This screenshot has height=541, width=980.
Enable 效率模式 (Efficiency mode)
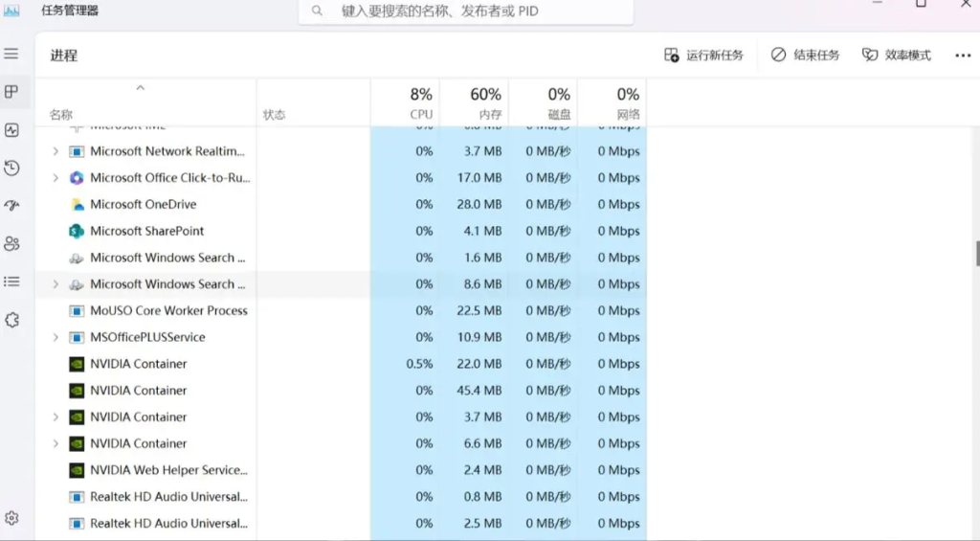[896, 56]
